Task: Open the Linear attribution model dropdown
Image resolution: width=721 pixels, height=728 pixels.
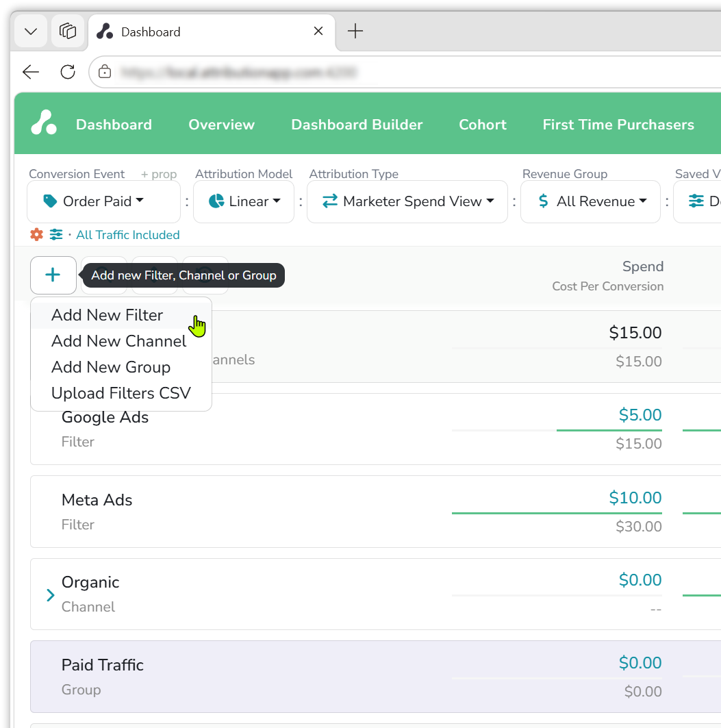Action: click(244, 201)
